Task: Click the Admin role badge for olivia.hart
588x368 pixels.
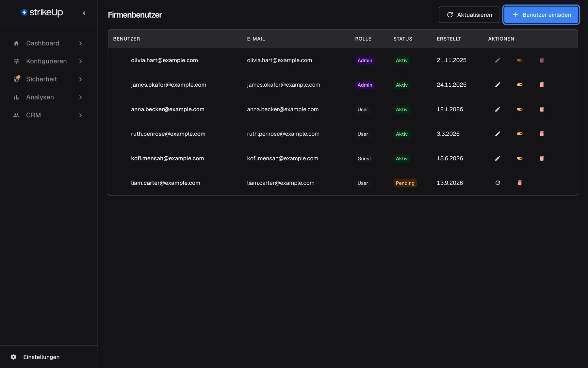Action: [x=365, y=61]
